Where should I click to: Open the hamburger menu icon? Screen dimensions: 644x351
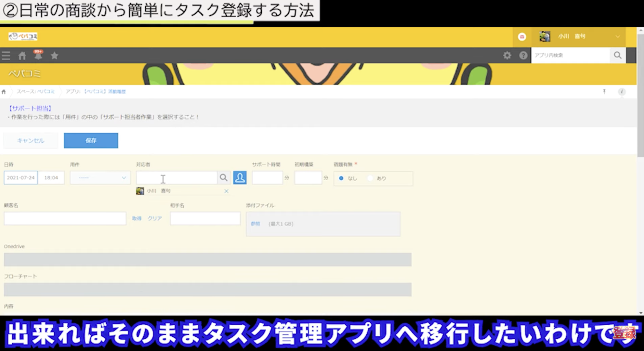[6, 56]
